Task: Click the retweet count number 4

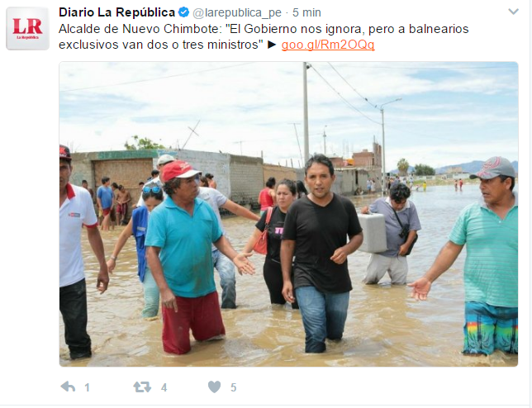Action: coord(164,387)
